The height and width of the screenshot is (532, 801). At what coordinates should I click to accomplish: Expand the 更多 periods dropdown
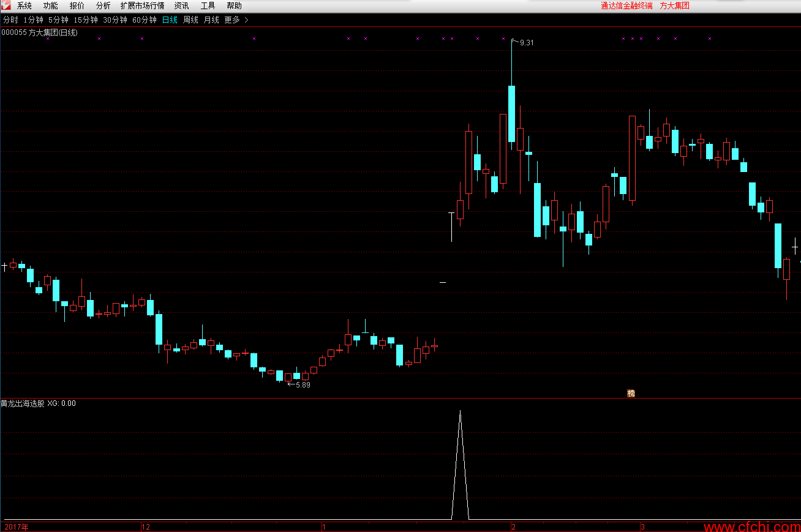click(236, 20)
